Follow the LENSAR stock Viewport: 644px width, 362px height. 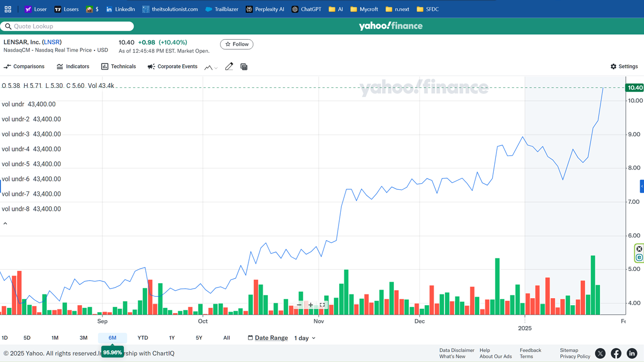pos(237,45)
